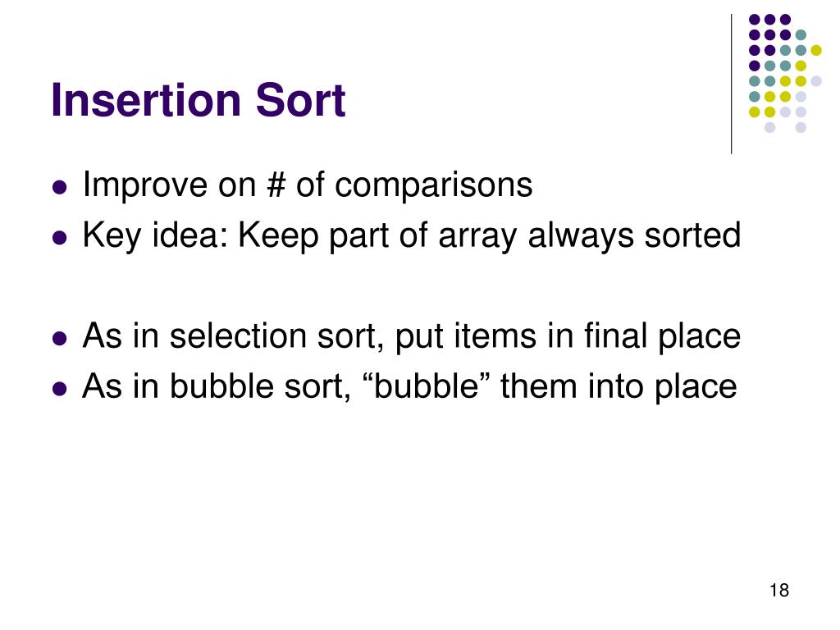
Task: Click the "Key idea: Keep part of array always sorted" line
Action: [412, 235]
